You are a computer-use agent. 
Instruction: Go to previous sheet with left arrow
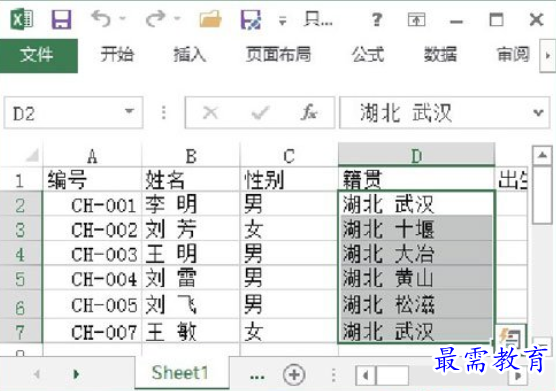[36, 373]
